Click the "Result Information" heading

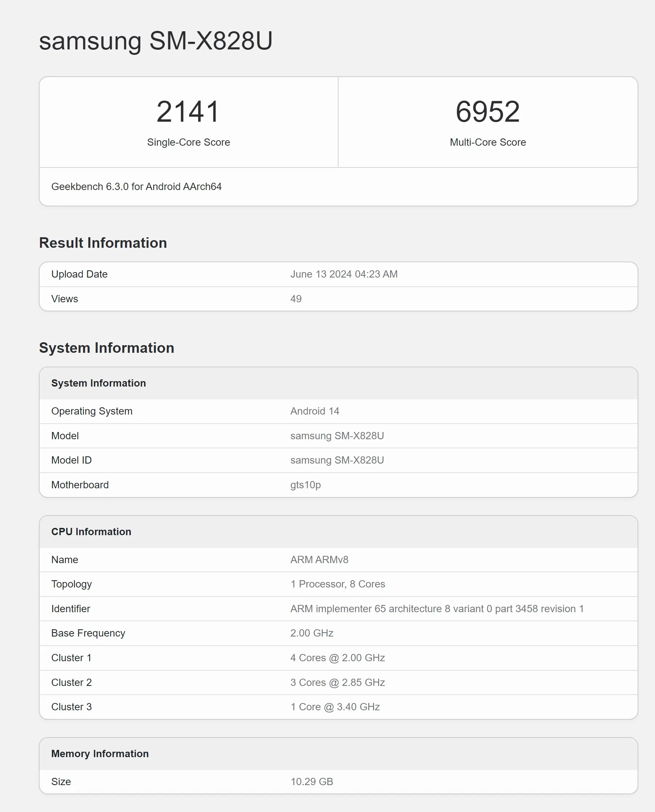point(102,243)
